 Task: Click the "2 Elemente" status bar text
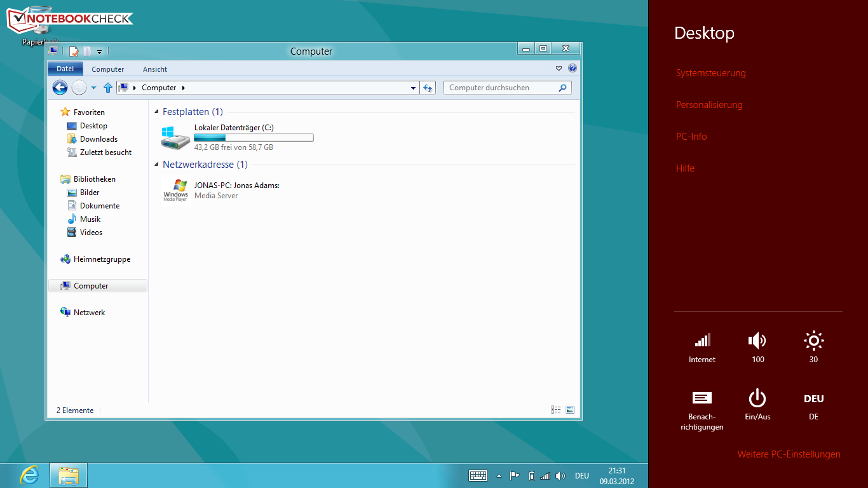coord(75,410)
